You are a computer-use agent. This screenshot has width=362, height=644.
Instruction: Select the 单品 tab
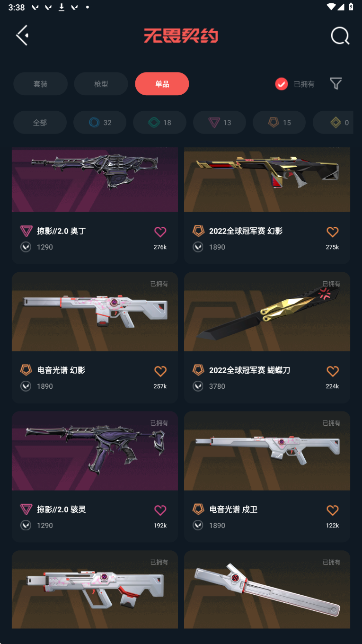(162, 84)
